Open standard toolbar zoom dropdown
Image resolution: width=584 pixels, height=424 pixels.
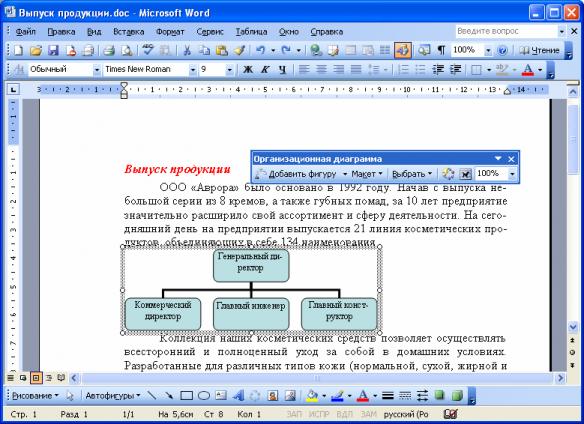point(488,50)
